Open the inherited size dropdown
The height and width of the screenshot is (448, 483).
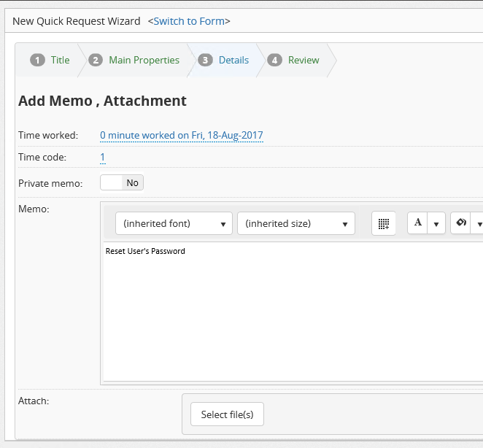click(x=295, y=223)
